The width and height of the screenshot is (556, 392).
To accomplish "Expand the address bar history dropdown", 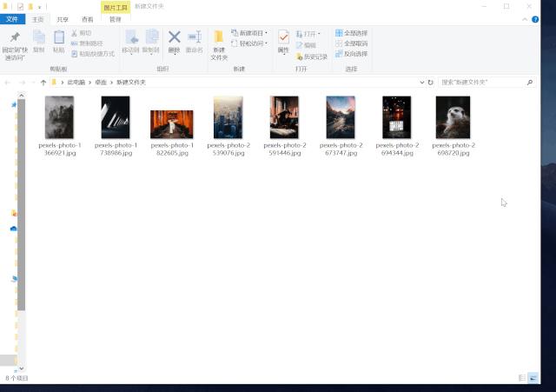I will point(422,83).
